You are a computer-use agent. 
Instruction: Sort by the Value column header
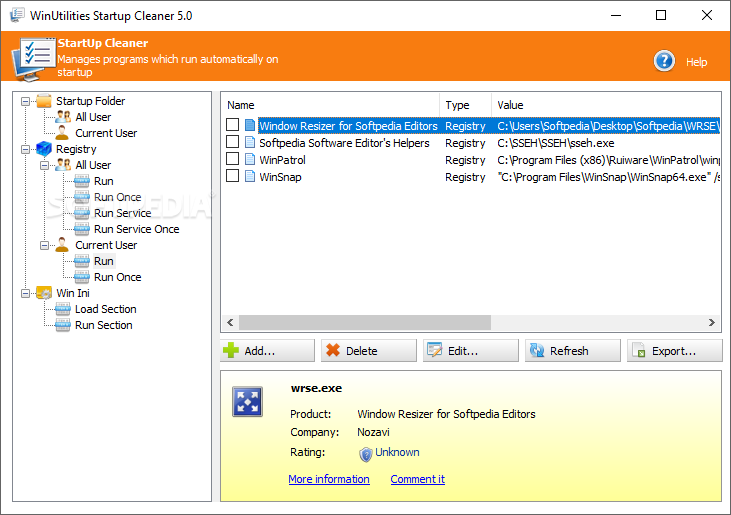click(x=606, y=105)
